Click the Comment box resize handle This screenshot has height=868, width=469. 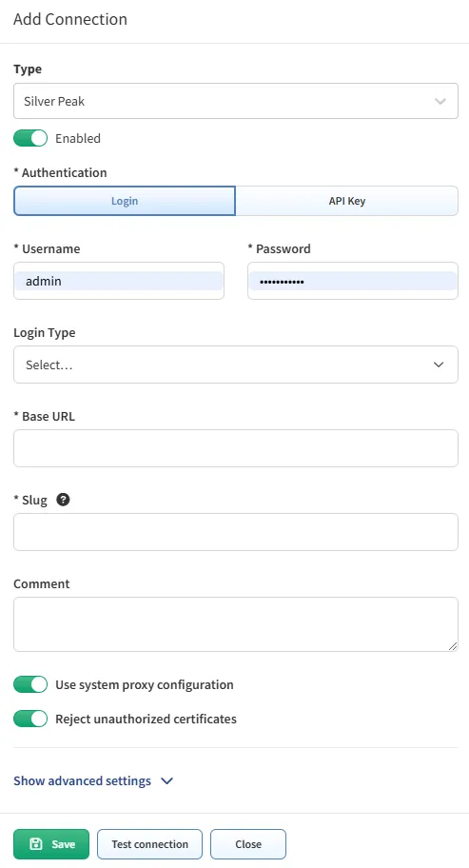[x=453, y=646]
